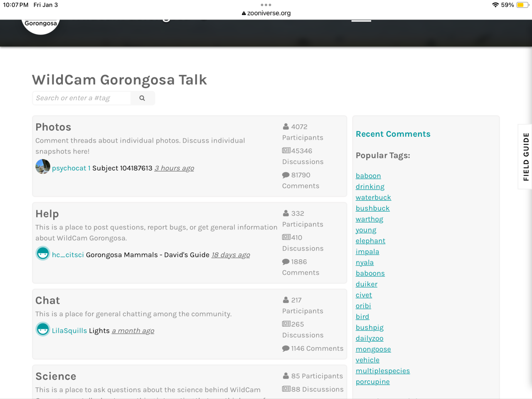
Task: Open LilaSquills user profile link
Action: [69, 331]
